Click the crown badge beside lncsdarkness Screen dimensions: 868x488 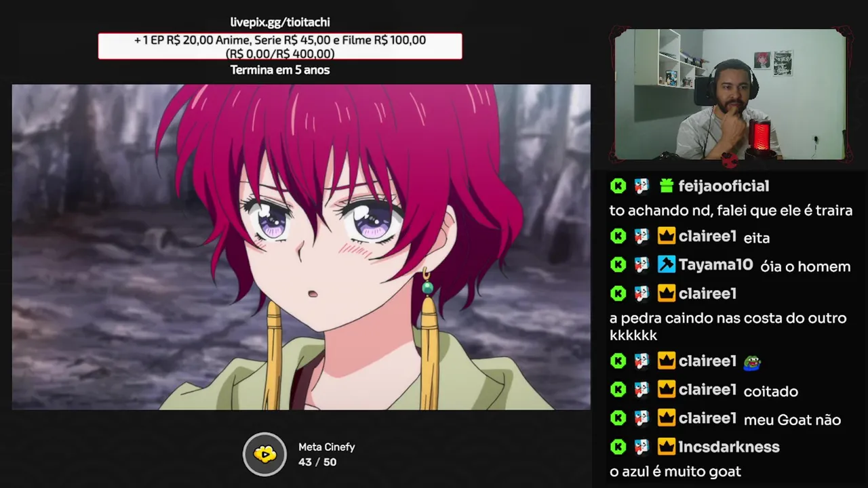point(667,447)
